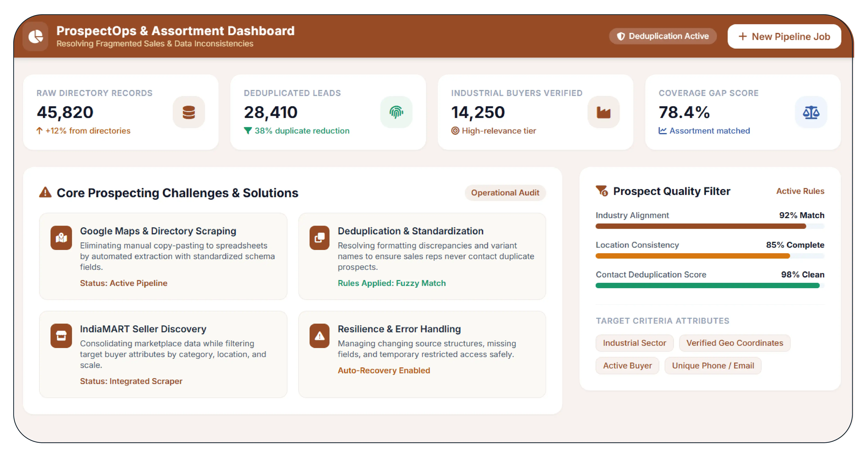
Task: Click the 28,410 deduplicated leads value
Action: pyautogui.click(x=271, y=112)
